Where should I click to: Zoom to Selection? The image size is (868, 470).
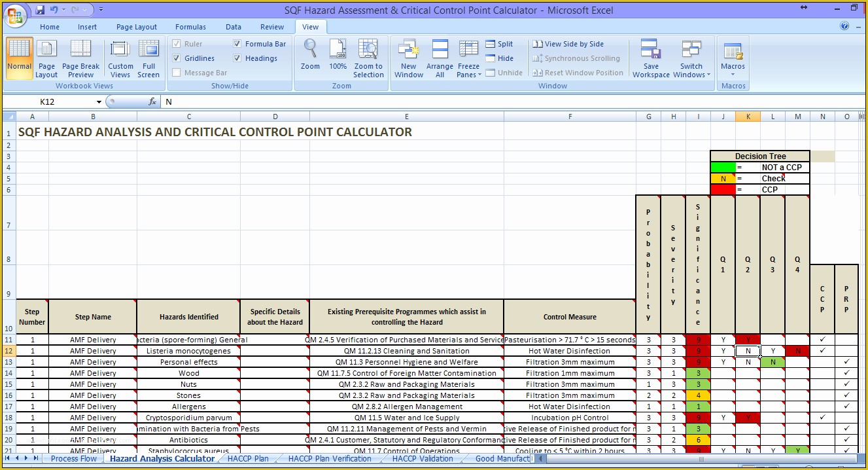pyautogui.click(x=368, y=58)
